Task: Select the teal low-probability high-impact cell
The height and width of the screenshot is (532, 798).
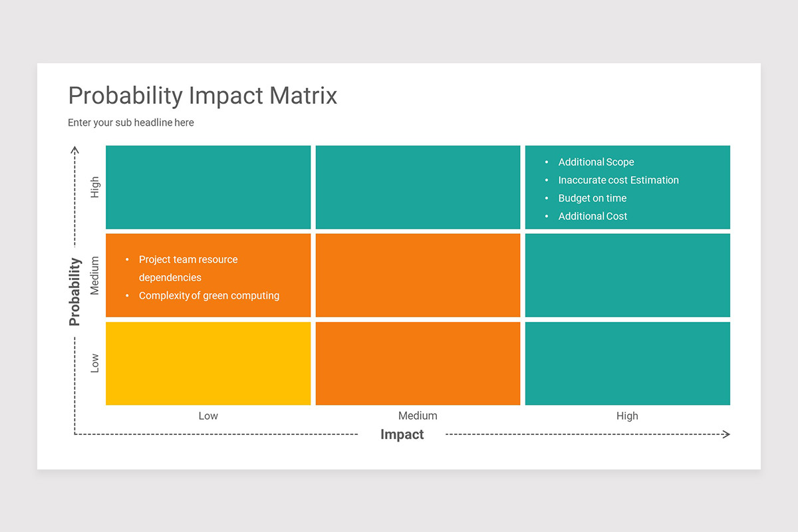Action: pos(627,363)
